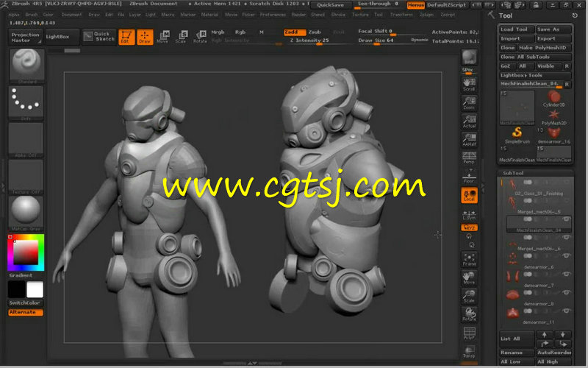
Task: Select Rotate mode beside Mrgb button
Action: pyautogui.click(x=200, y=37)
